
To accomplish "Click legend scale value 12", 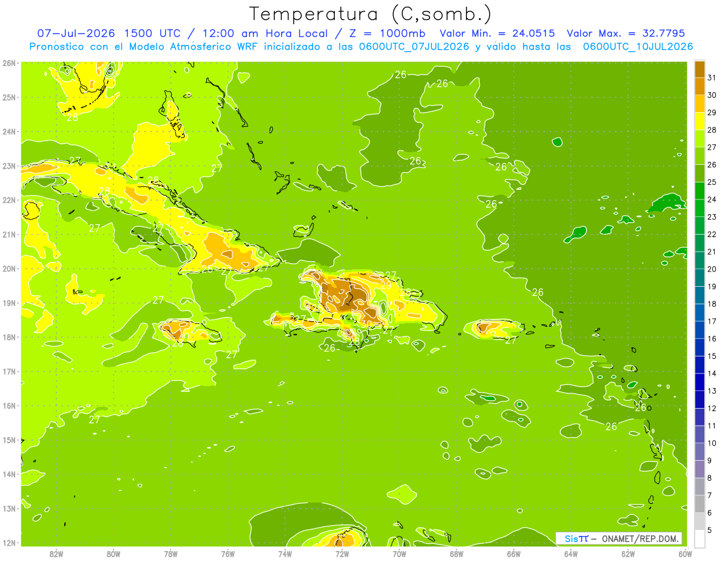I will pyautogui.click(x=712, y=409).
